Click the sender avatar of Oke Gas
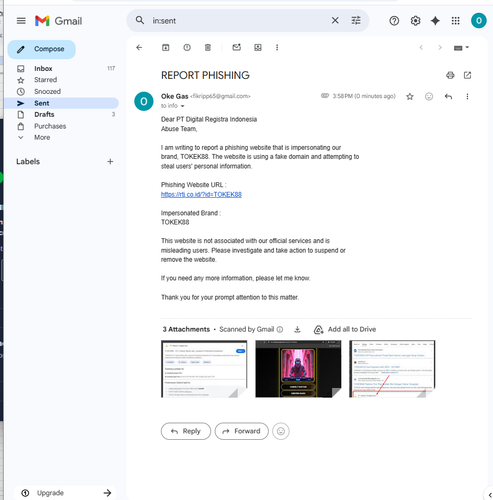The height and width of the screenshot is (500, 493). (x=144, y=101)
